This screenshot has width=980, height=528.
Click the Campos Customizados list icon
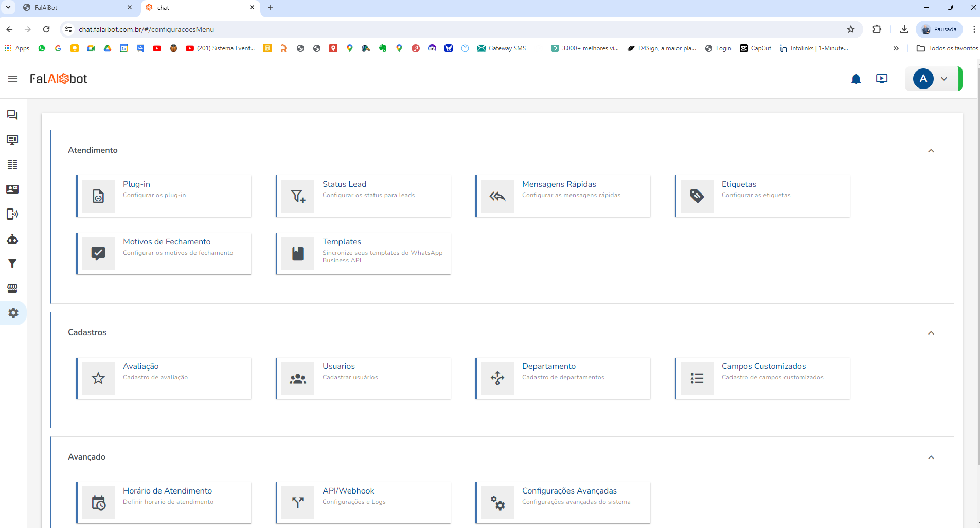click(697, 378)
